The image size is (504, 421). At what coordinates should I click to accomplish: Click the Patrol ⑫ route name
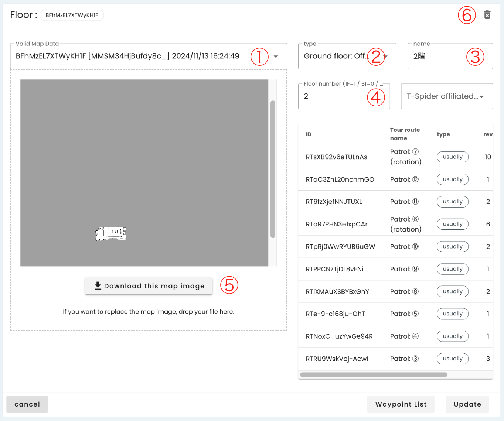point(404,179)
